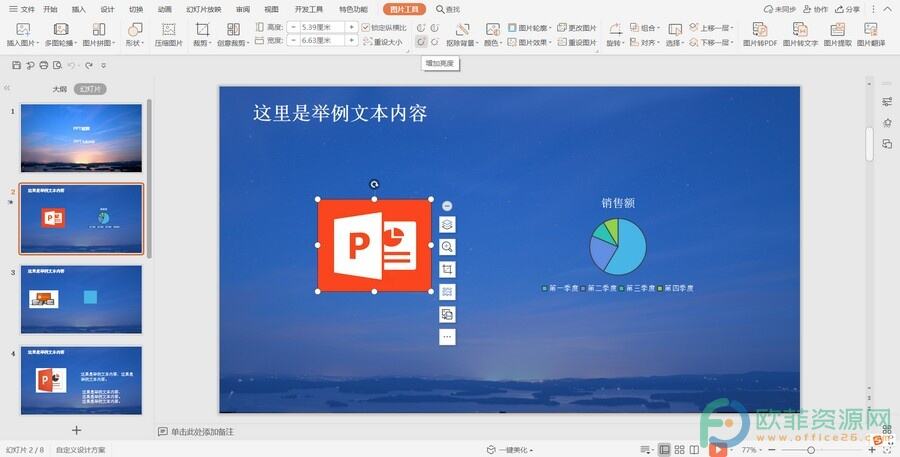Select slide 3 thumbnail
This screenshot has width=900, height=457.
(x=82, y=299)
